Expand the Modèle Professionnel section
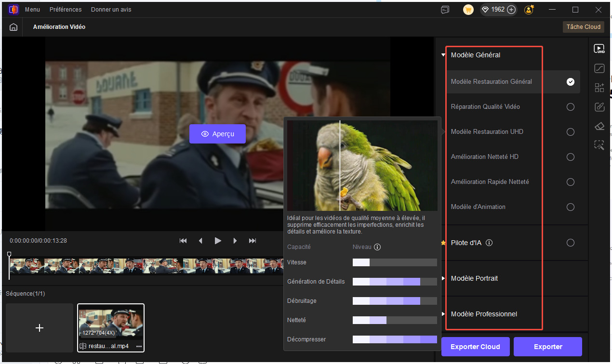This screenshot has width=612, height=364. click(x=444, y=314)
